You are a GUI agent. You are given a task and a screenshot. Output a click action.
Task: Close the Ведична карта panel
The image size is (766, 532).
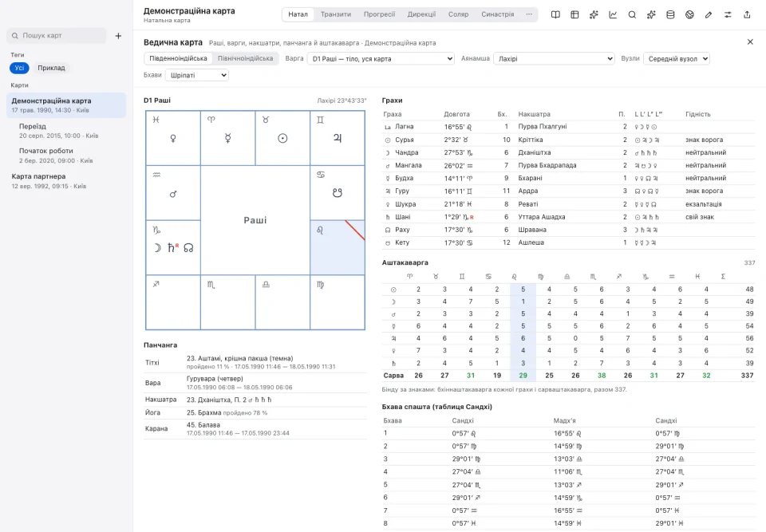click(x=750, y=42)
